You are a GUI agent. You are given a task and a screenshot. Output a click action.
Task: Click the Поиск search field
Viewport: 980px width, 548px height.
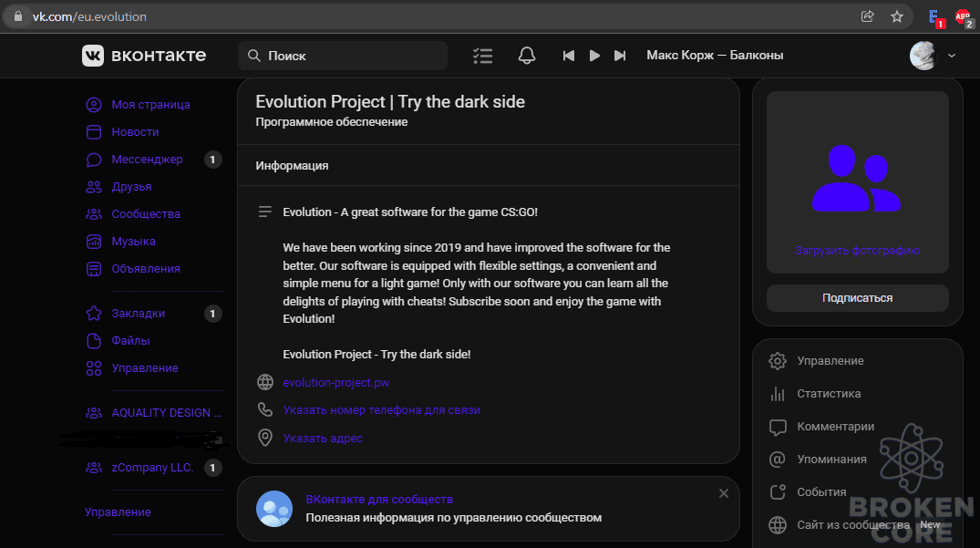(x=343, y=56)
